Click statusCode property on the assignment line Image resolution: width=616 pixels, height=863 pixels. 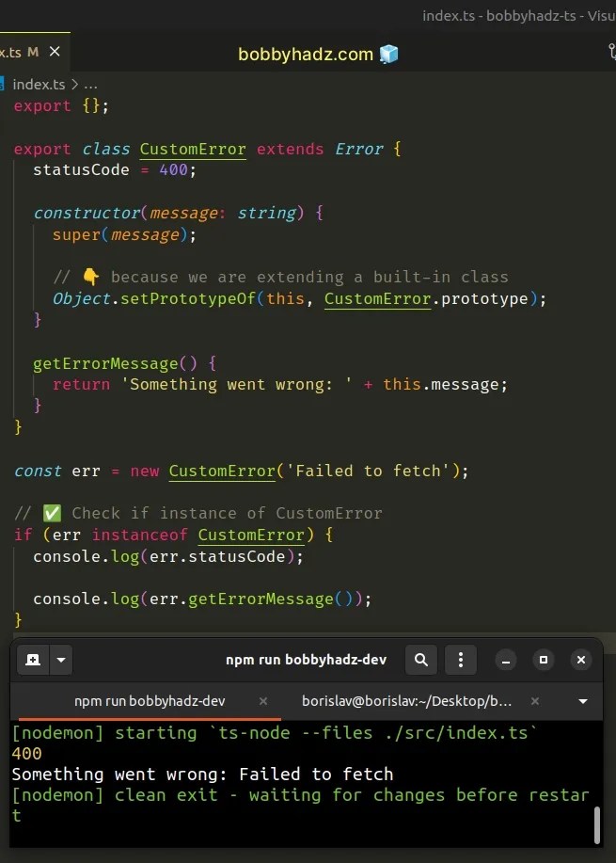click(x=82, y=170)
